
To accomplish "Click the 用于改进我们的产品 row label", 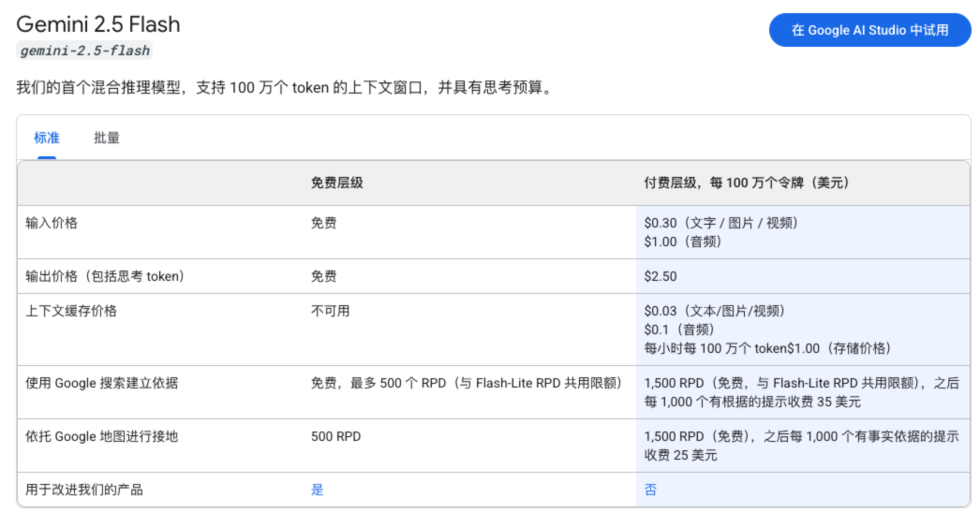I will [x=84, y=490].
